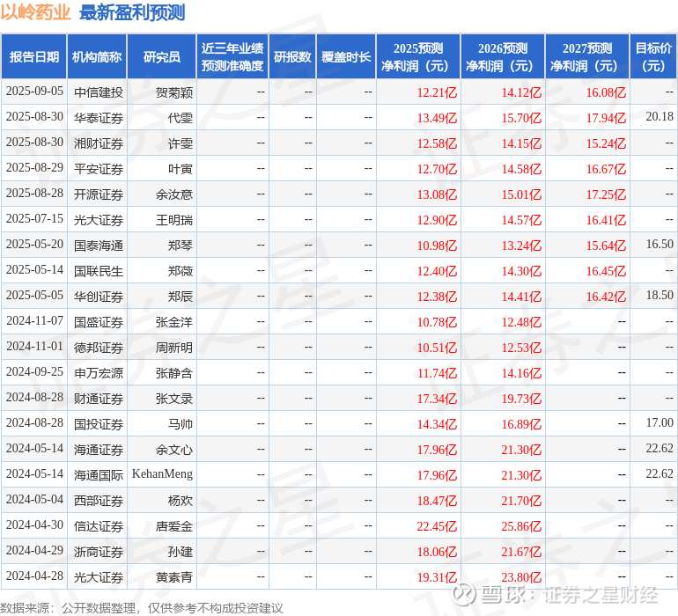
Task: Click researcher name 贺菊颖
Action: tap(174, 92)
